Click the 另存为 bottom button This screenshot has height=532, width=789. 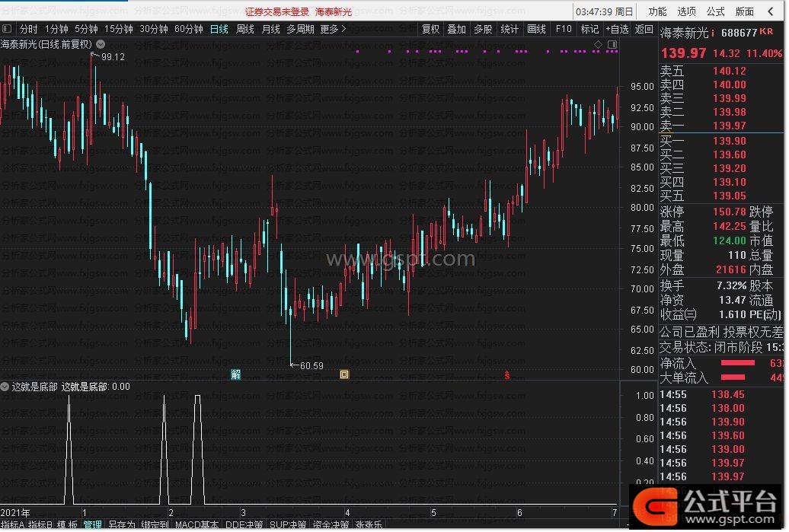[122, 525]
